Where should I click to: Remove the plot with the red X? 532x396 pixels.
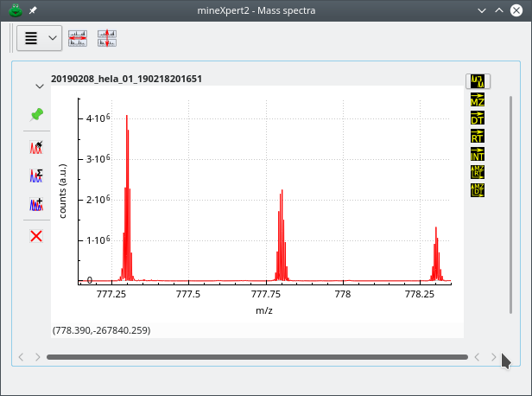[x=36, y=235]
